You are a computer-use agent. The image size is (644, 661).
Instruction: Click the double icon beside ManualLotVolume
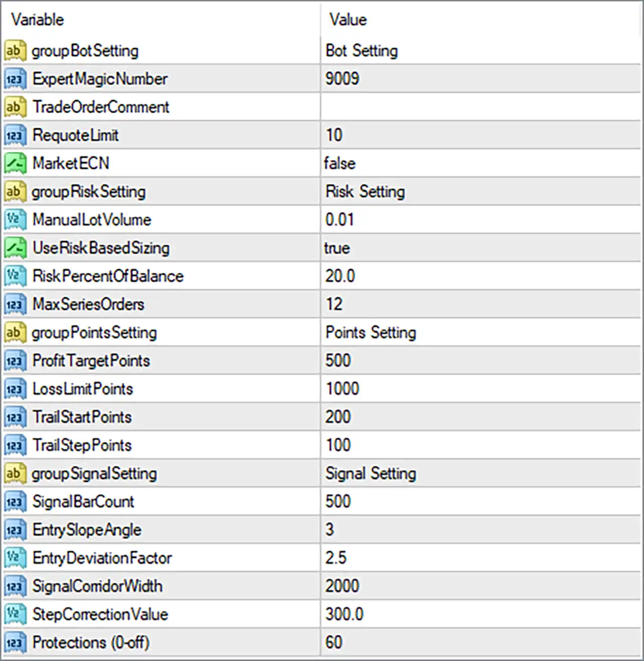point(15,220)
